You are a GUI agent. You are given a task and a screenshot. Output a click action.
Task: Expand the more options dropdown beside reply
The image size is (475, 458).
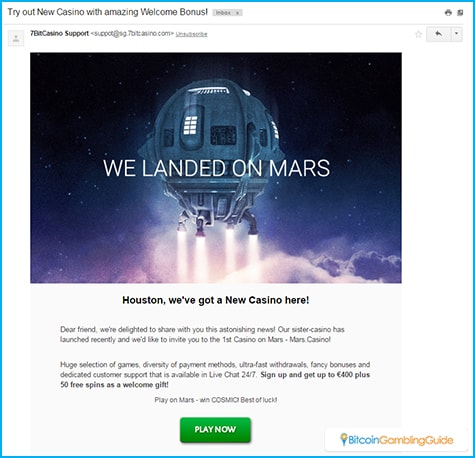(x=456, y=34)
